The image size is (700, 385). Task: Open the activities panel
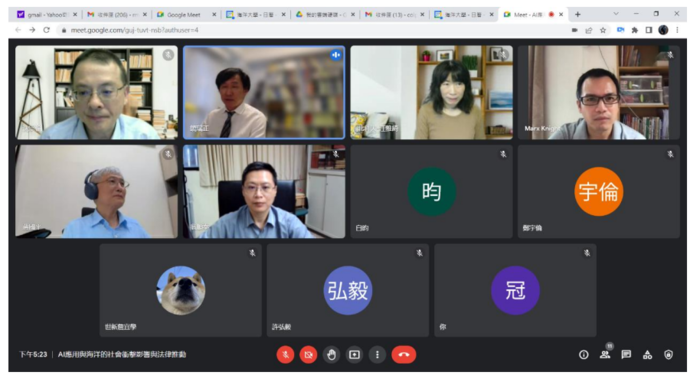(x=647, y=355)
